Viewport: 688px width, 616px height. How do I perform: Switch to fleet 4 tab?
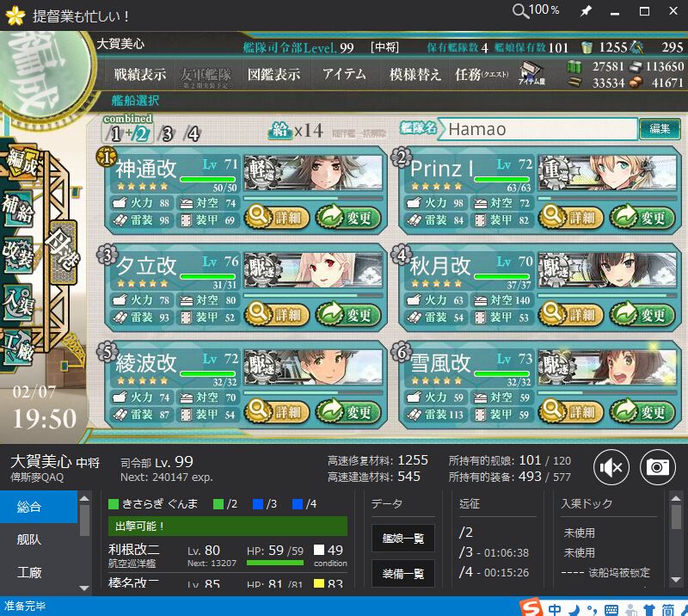click(193, 133)
